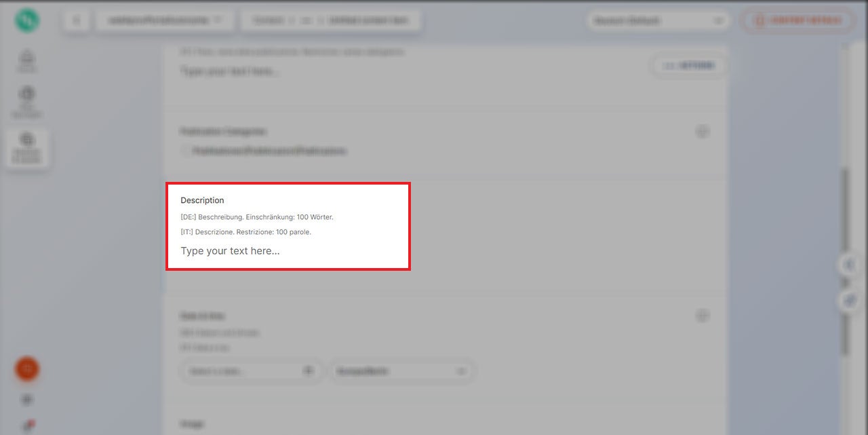Click the plus icon in the date section

[703, 316]
